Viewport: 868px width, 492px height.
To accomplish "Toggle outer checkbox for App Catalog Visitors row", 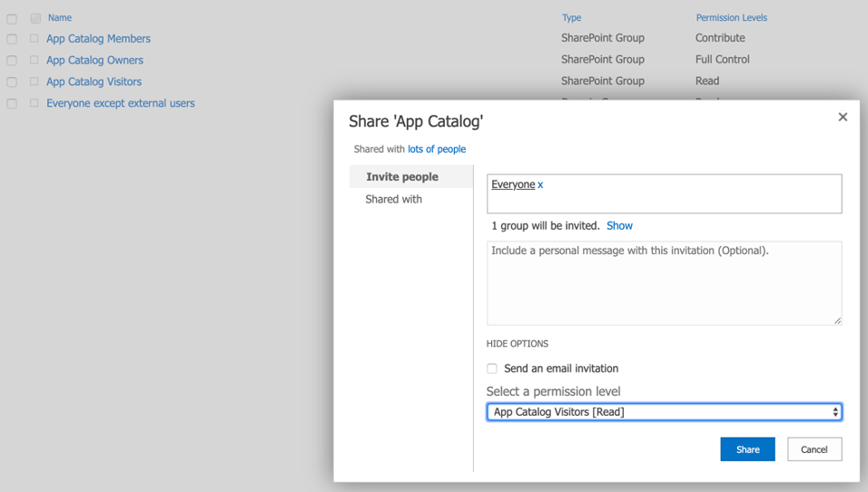I will coord(12,82).
